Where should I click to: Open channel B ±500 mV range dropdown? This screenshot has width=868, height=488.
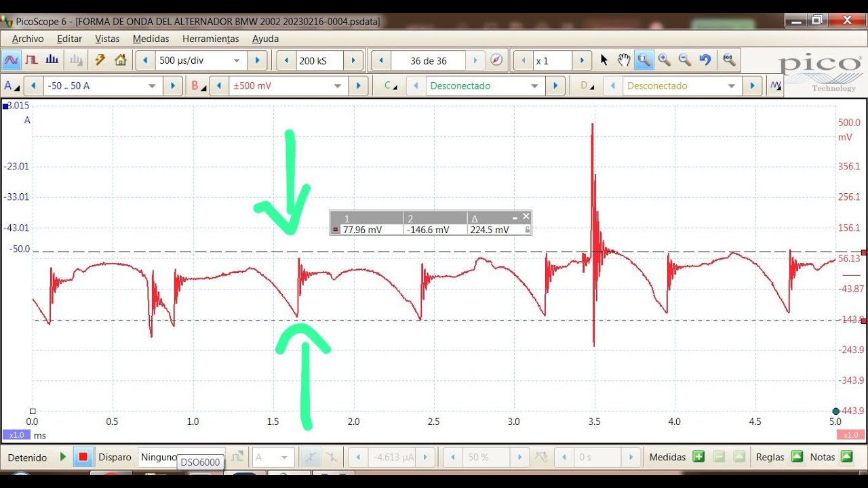pyautogui.click(x=338, y=86)
